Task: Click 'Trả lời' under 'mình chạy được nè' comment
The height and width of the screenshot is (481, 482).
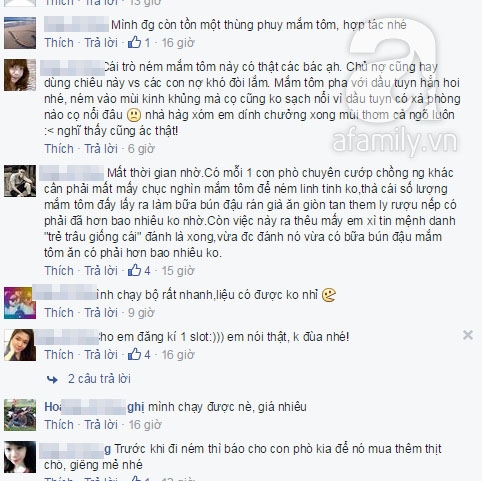Action: [x=101, y=425]
